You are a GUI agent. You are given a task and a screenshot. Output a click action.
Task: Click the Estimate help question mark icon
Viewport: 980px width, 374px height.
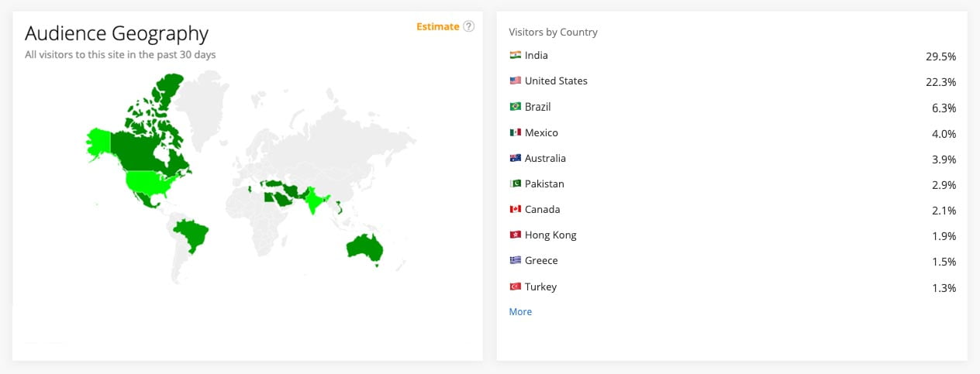tap(468, 26)
